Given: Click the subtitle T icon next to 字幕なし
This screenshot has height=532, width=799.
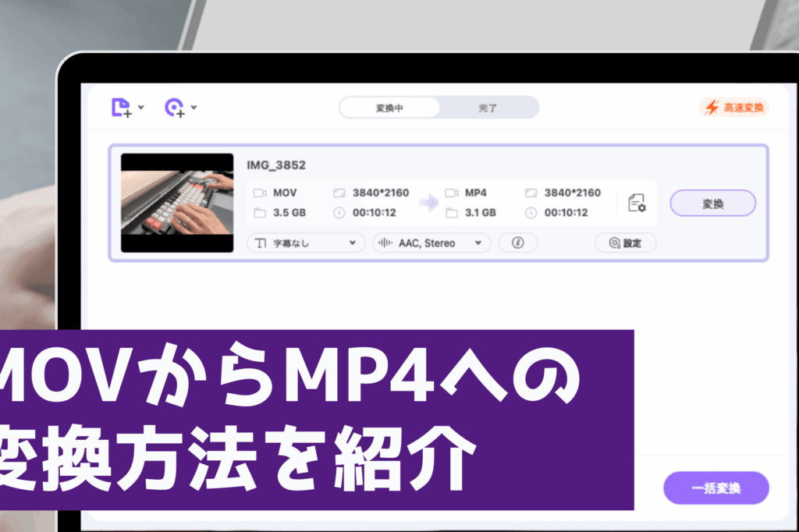Looking at the screenshot, I should (261, 243).
